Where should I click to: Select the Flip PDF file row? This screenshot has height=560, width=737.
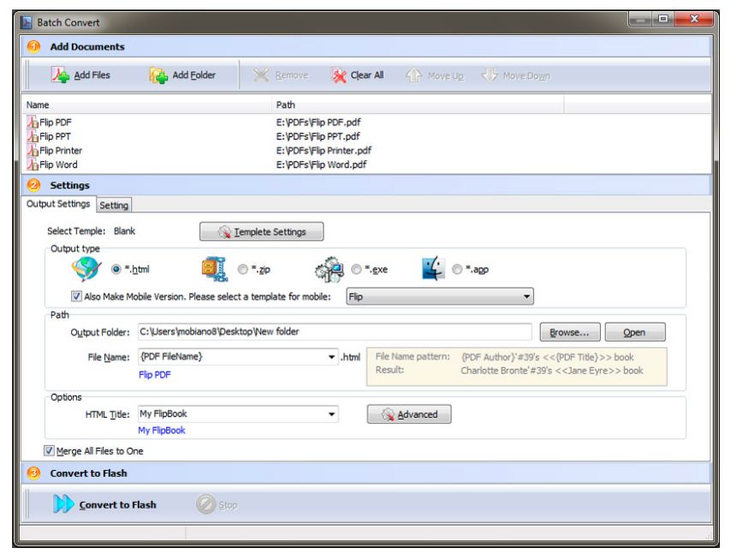click(x=366, y=122)
